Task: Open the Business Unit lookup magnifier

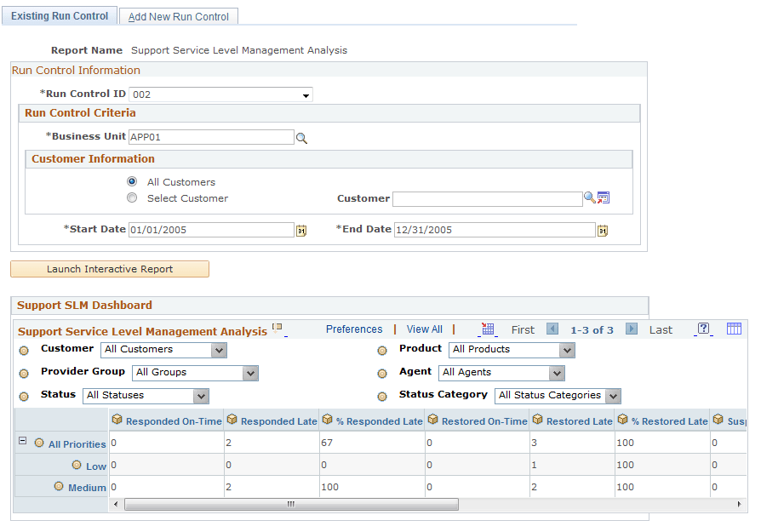Action: 302,137
